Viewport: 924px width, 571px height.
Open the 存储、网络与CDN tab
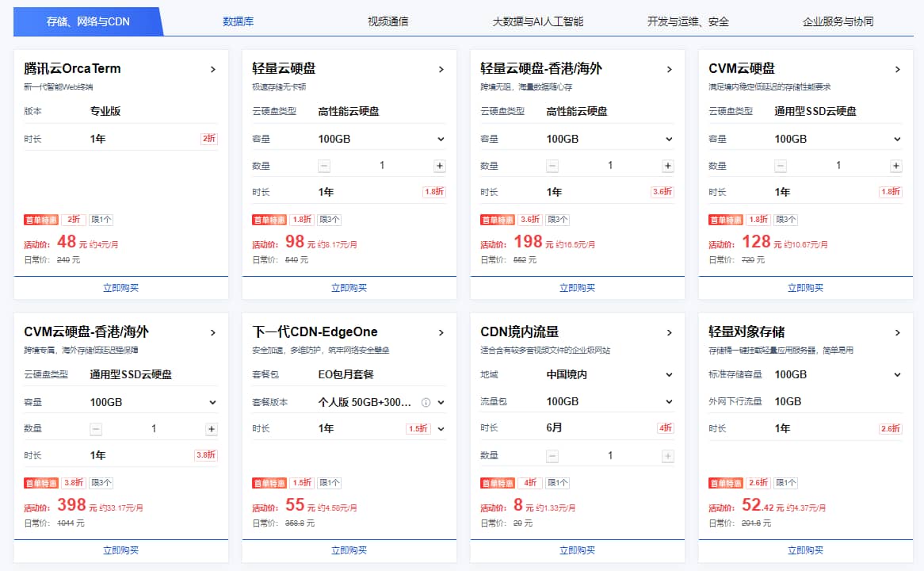[x=88, y=22]
